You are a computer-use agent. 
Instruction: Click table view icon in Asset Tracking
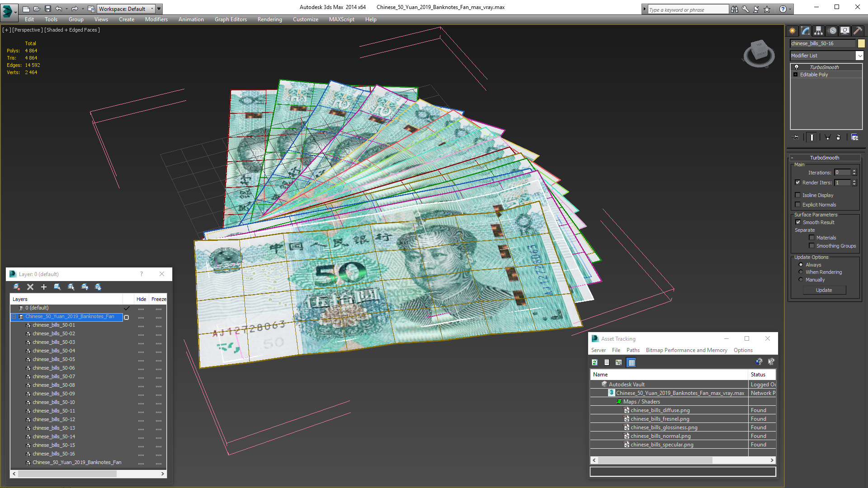pyautogui.click(x=632, y=362)
